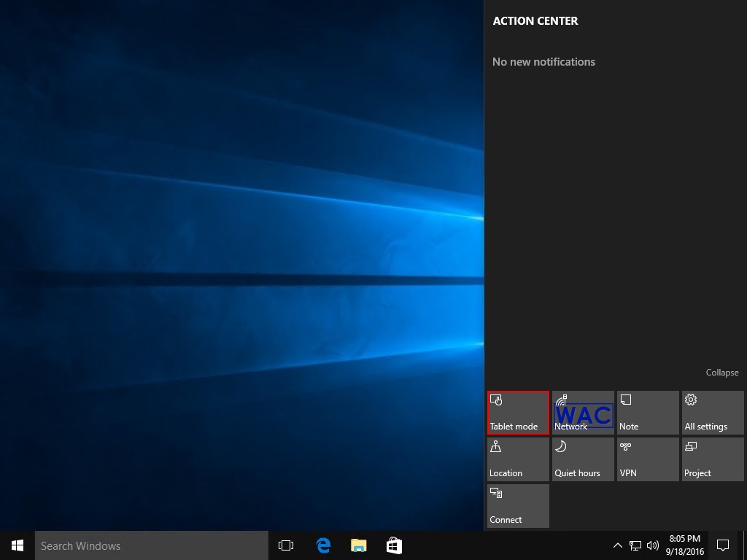Toggle Tablet mode quick action
The image size is (747, 560).
pos(517,412)
